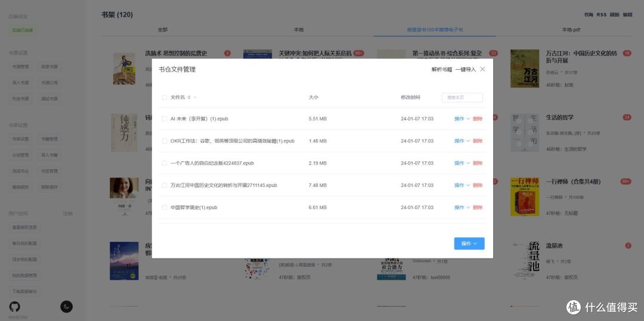644x321 pixels.
Task: Open the 钝感力 book cover thumbnail
Action: coord(124,132)
